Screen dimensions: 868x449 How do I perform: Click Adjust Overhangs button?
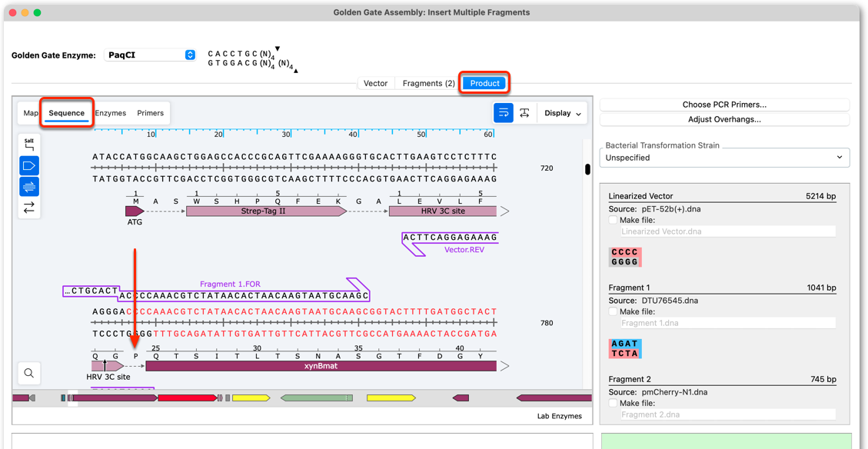[724, 119]
